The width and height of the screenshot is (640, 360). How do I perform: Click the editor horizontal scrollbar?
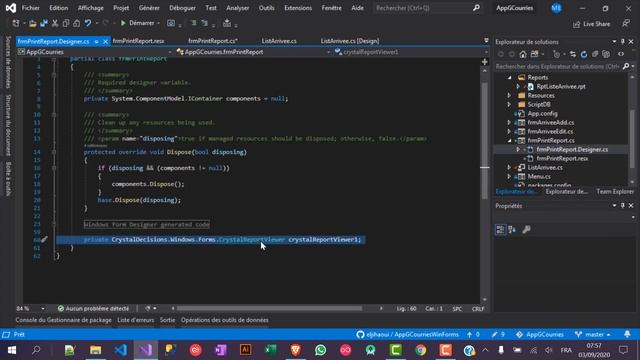tap(269, 309)
